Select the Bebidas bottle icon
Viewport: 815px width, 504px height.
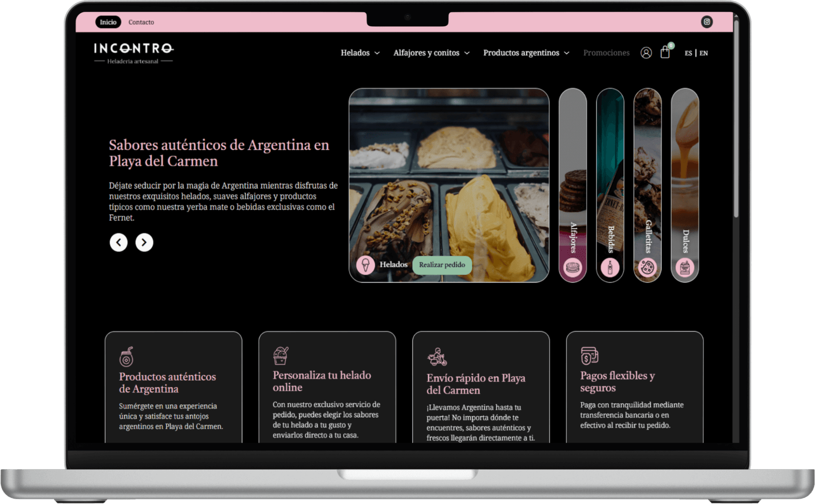pyautogui.click(x=610, y=267)
